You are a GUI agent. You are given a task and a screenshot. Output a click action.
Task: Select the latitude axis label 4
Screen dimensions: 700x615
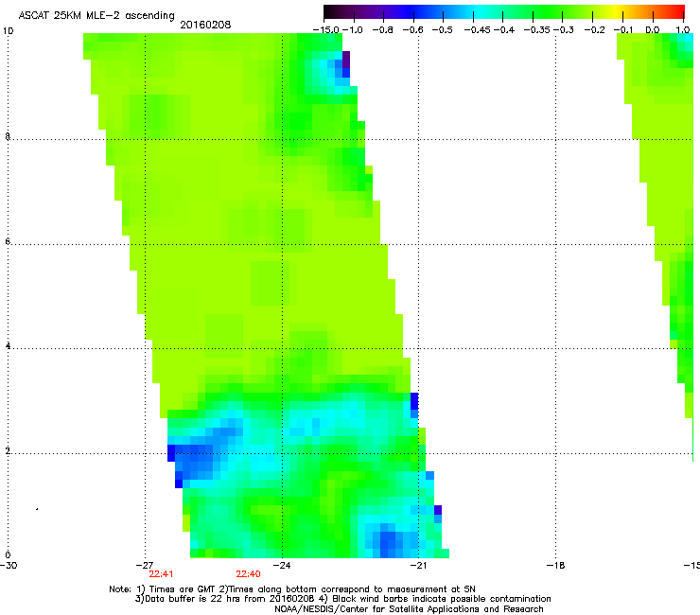point(8,346)
